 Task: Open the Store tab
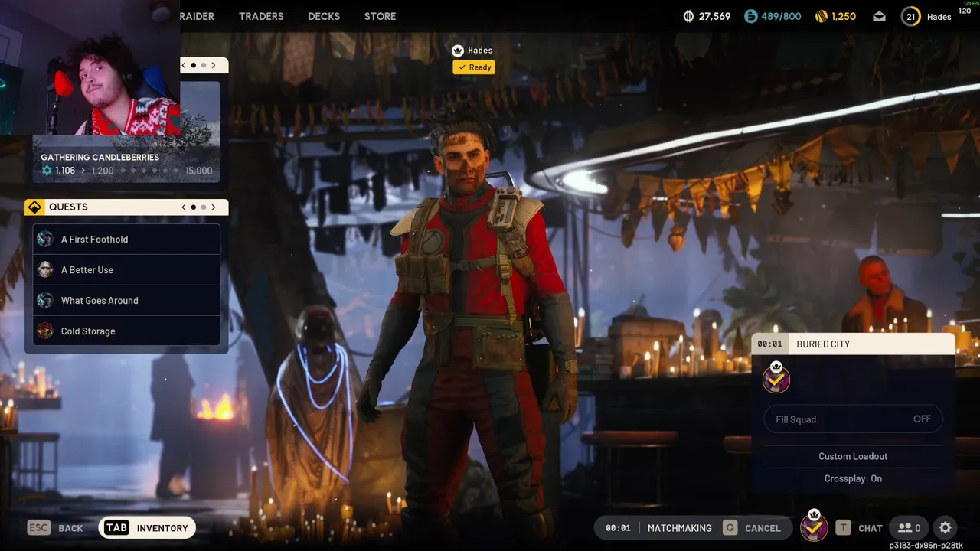point(380,16)
